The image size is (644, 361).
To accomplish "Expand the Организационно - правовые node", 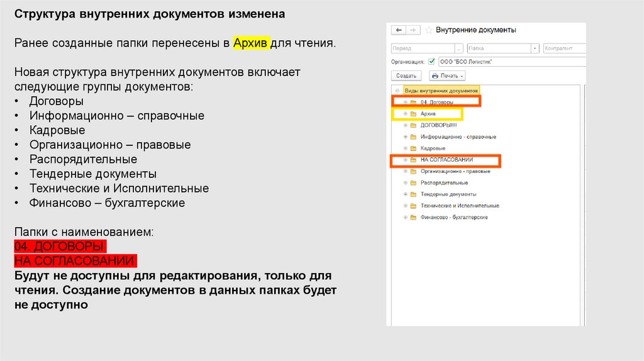I will point(406,171).
